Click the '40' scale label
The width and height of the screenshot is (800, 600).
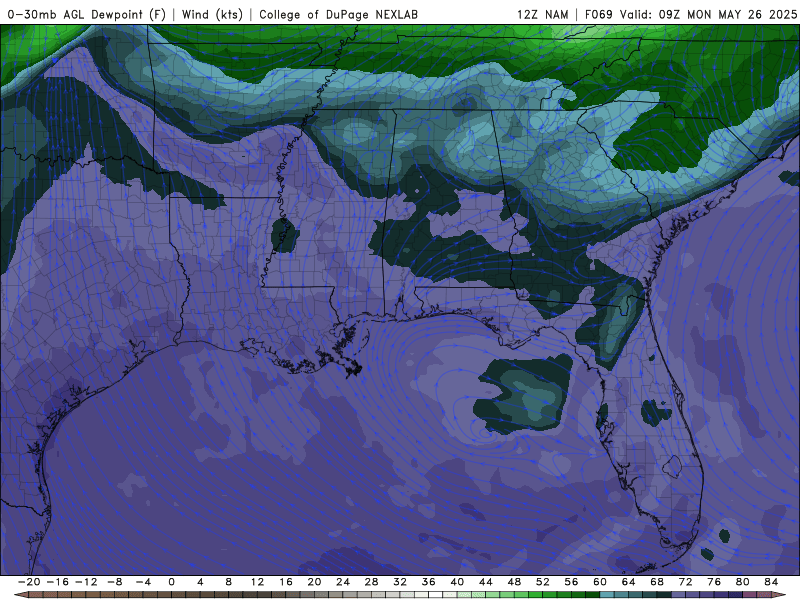457,582
